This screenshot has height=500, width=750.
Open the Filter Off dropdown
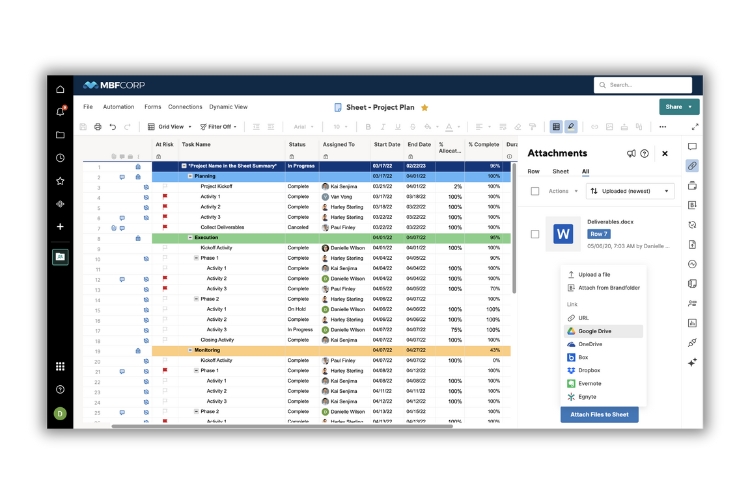pos(218,127)
